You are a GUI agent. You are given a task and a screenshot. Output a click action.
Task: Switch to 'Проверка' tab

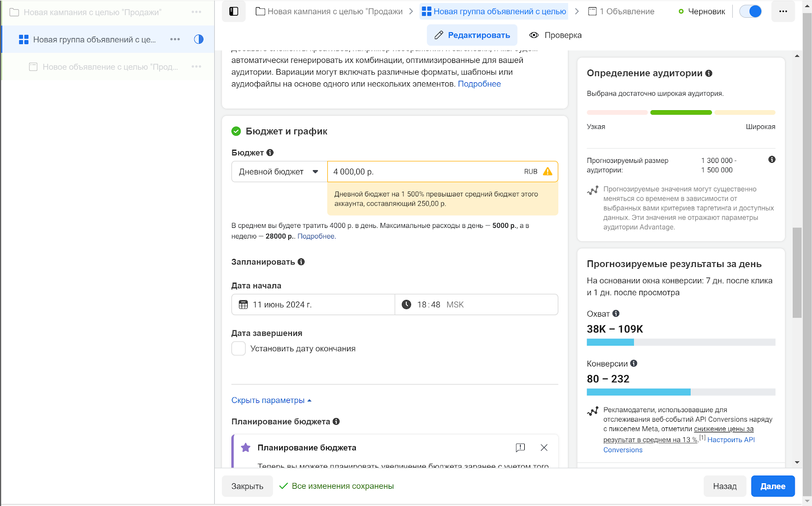555,35
